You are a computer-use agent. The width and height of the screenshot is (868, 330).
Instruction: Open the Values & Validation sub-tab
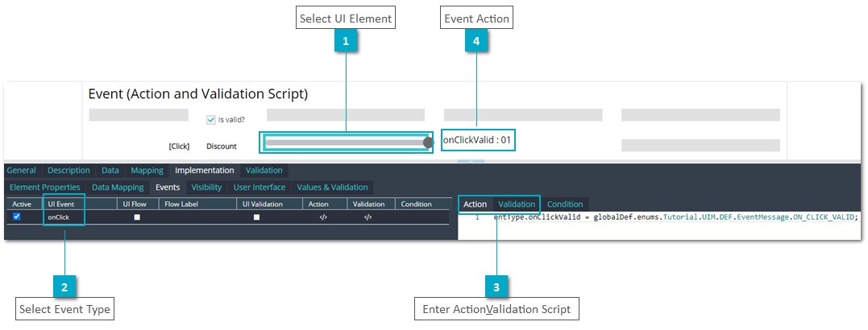pos(333,188)
